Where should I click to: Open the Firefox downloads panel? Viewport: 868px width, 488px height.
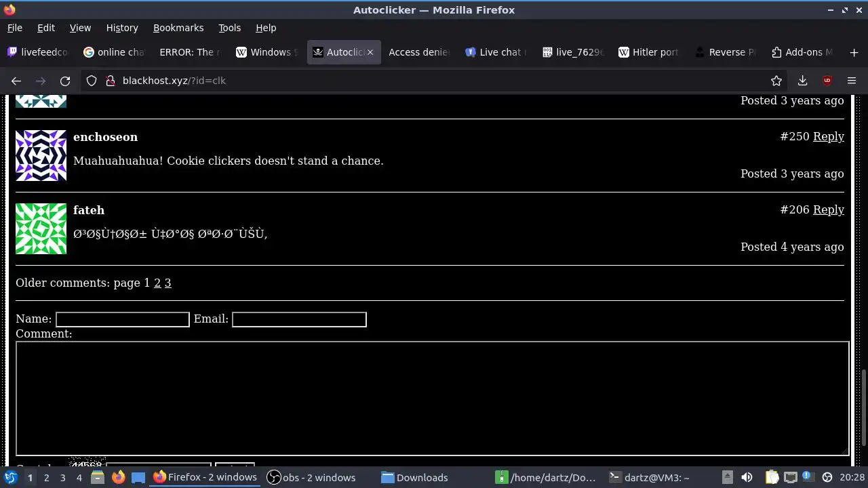pos(802,81)
